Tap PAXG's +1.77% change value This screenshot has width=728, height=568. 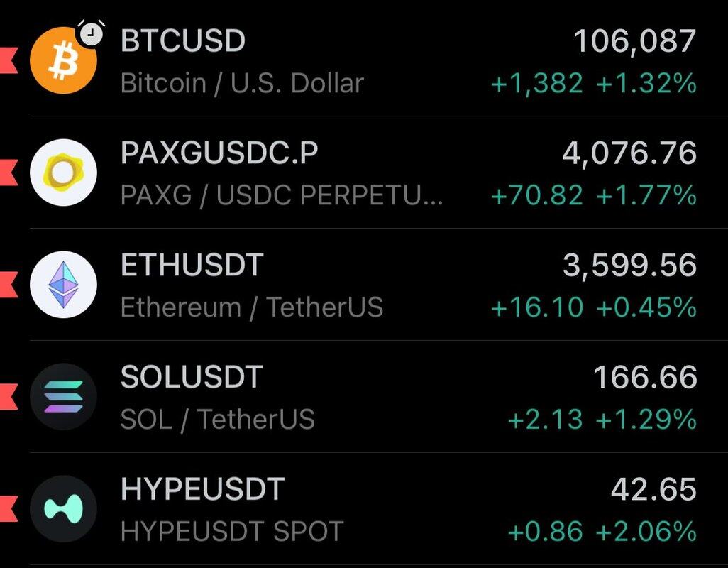coord(646,195)
